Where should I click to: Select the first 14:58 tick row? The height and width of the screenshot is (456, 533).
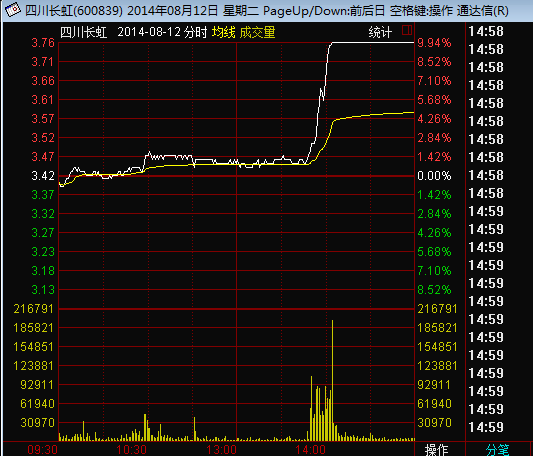(x=486, y=31)
